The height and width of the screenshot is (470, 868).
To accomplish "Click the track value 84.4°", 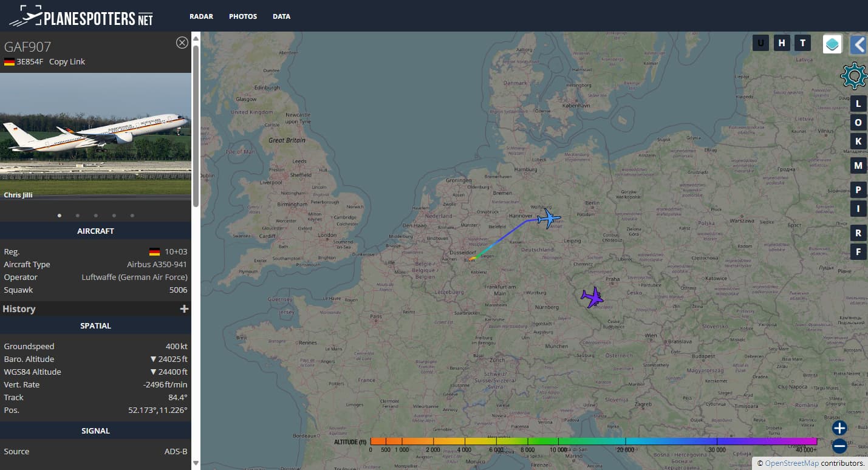I will pos(178,398).
